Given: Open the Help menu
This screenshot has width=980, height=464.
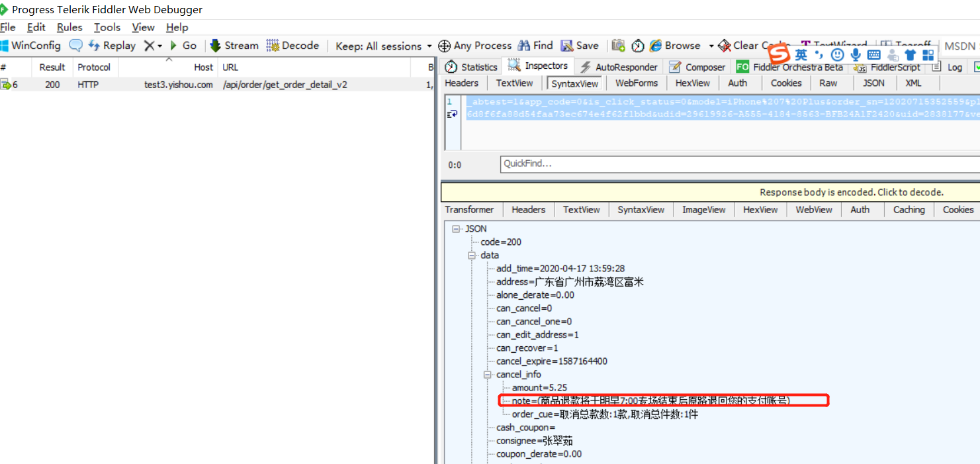Looking at the screenshot, I should tap(177, 27).
